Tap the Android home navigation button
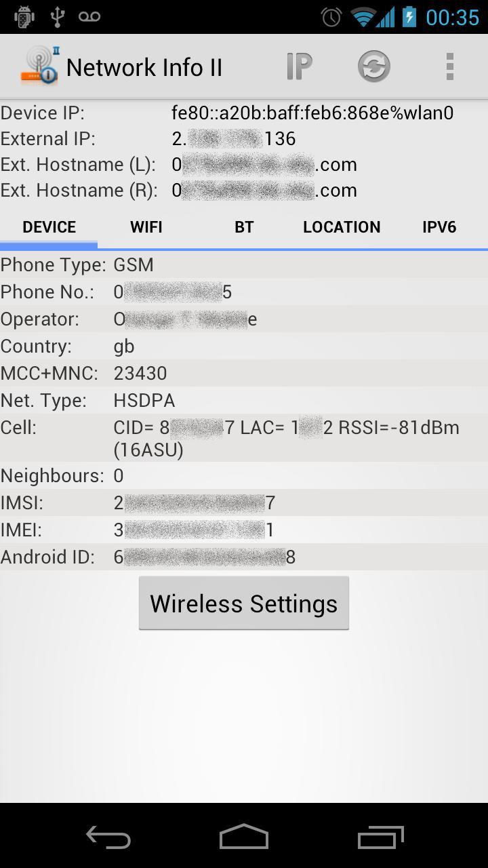488x868 pixels. [x=244, y=837]
